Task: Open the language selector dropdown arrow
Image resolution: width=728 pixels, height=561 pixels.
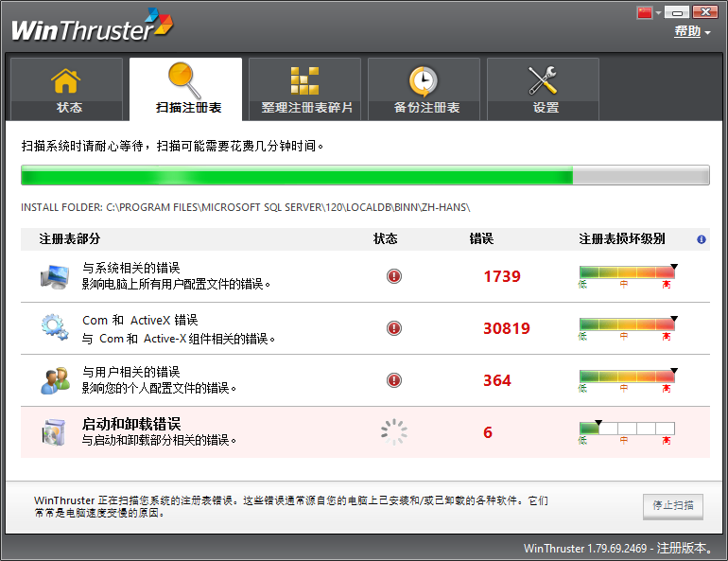Action: pyautogui.click(x=658, y=13)
